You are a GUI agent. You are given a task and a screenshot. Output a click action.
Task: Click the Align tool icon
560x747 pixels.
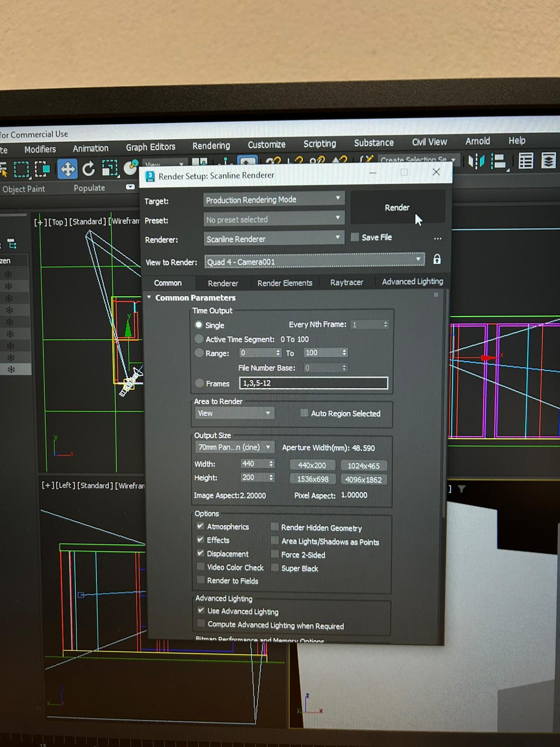(499, 162)
